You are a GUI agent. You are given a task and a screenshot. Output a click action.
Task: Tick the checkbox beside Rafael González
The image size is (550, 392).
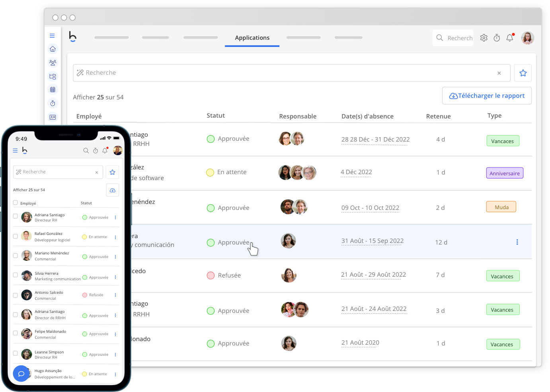click(x=15, y=236)
